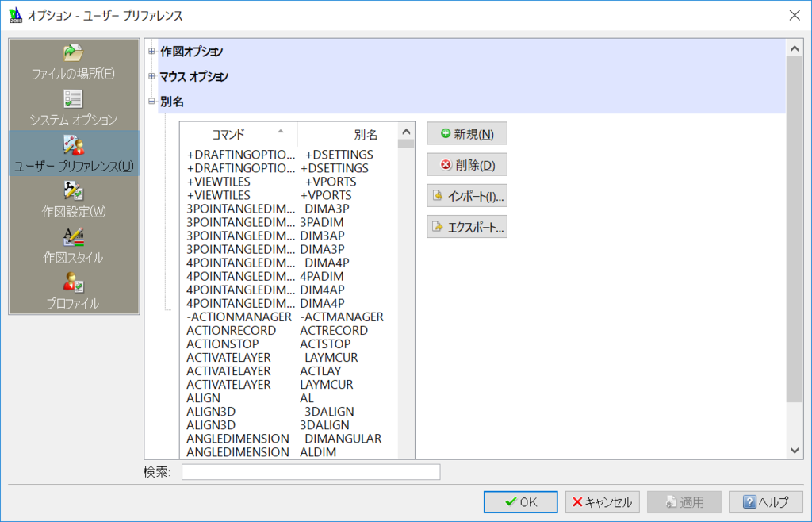Select the ALDIM alias entry
The height and width of the screenshot is (522, 812).
click(318, 452)
